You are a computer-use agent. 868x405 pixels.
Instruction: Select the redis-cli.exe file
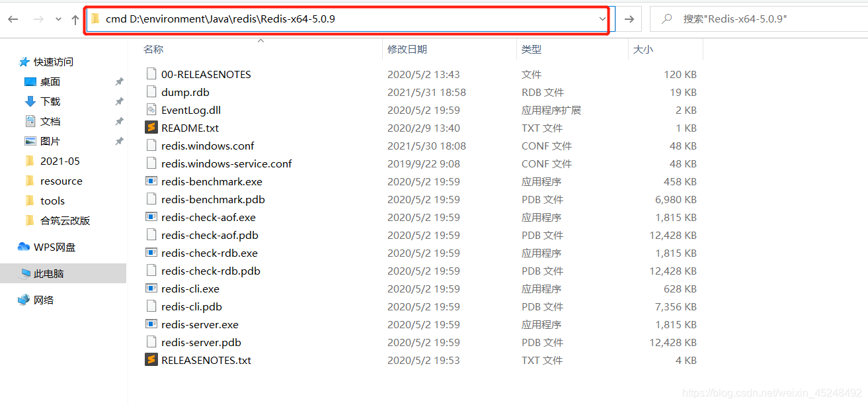pos(190,289)
